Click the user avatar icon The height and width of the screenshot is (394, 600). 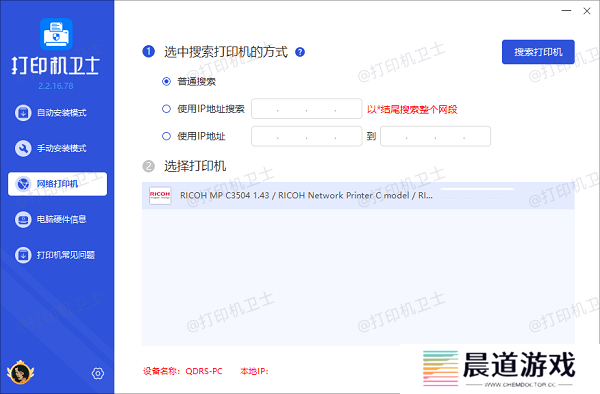[x=20, y=372]
